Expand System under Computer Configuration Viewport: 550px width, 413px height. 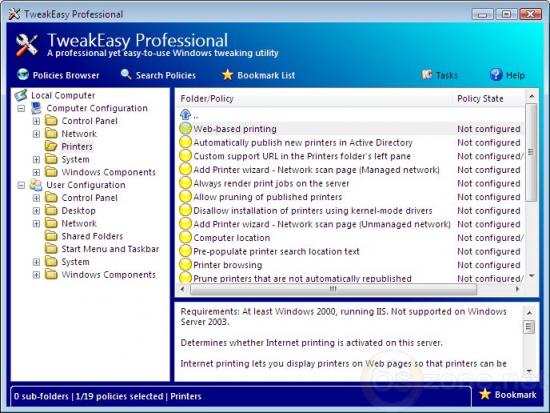[36, 159]
